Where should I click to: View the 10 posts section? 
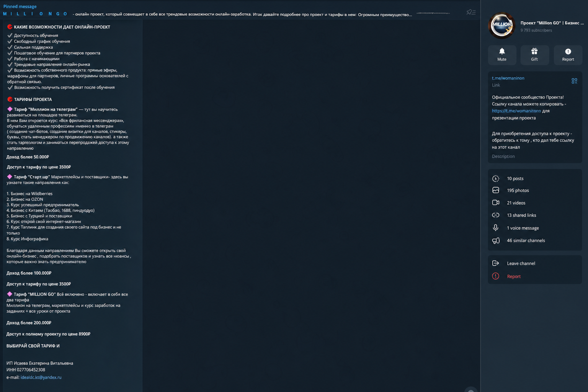(535, 178)
